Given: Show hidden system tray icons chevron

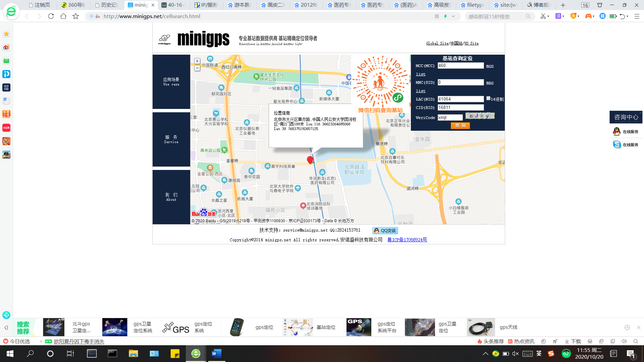Looking at the screenshot, I should 485,354.
